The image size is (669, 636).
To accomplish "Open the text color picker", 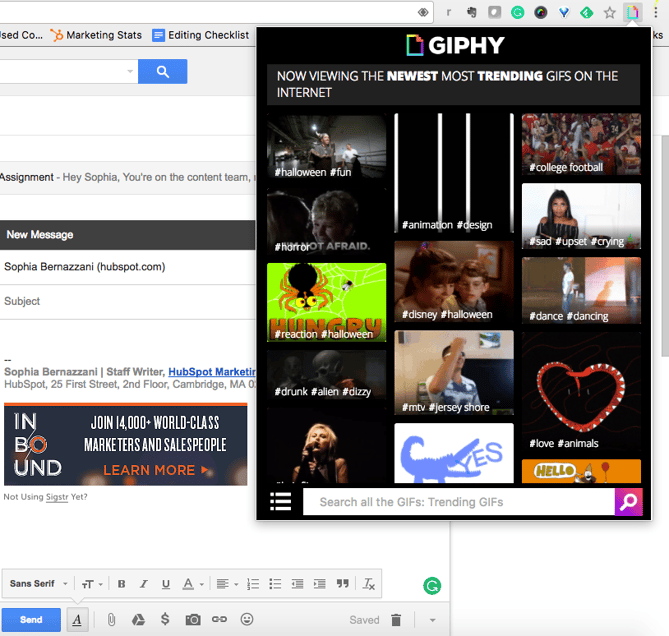I will [191, 584].
